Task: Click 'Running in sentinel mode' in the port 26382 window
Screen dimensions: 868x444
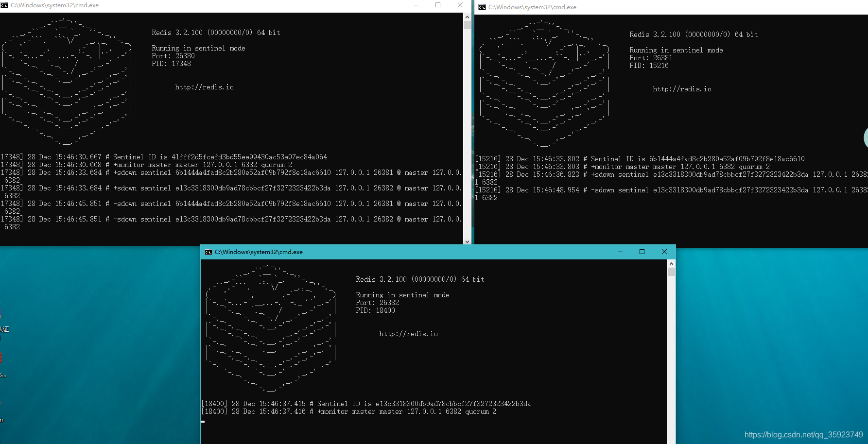Action: pyautogui.click(x=402, y=295)
